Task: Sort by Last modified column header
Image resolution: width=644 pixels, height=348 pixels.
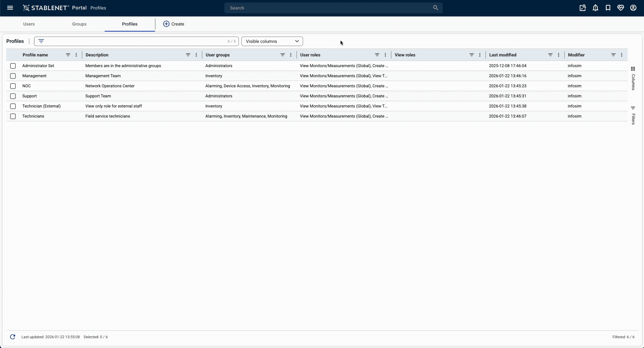Action: (x=503, y=55)
